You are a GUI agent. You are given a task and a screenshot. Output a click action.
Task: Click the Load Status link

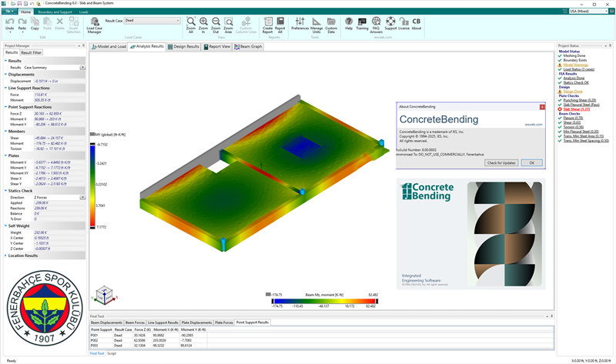(579, 69)
